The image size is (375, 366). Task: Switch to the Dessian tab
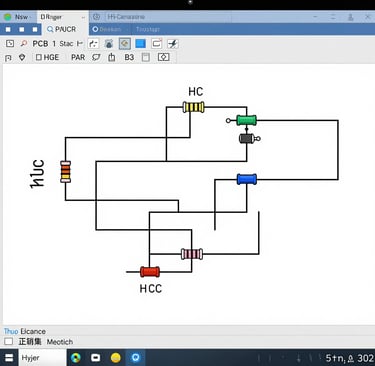107,29
